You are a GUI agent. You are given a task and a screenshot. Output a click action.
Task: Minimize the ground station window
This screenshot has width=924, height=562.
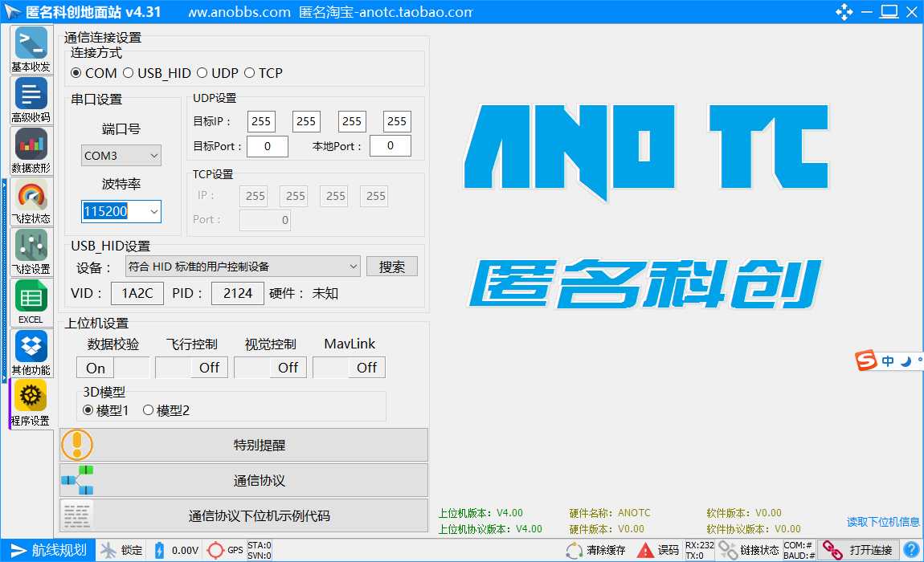pyautogui.click(x=867, y=12)
